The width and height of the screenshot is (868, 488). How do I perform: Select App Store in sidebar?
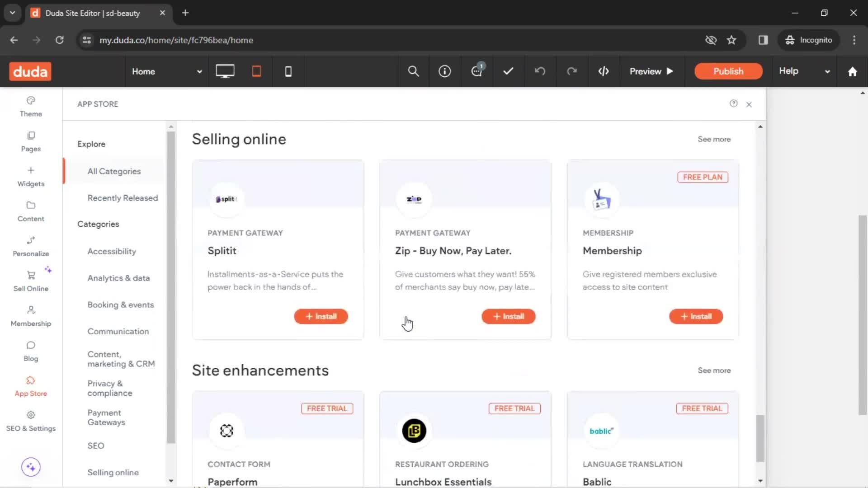(x=31, y=386)
